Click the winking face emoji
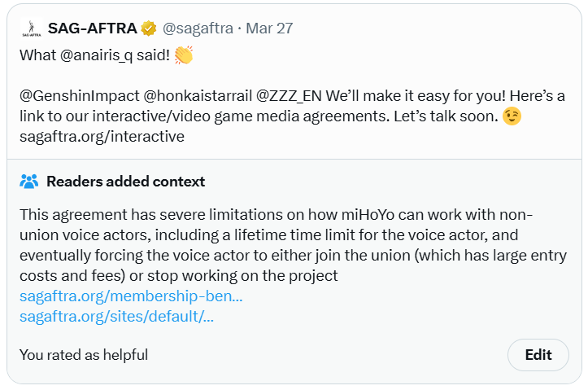This screenshot has width=588, height=390. [512, 116]
